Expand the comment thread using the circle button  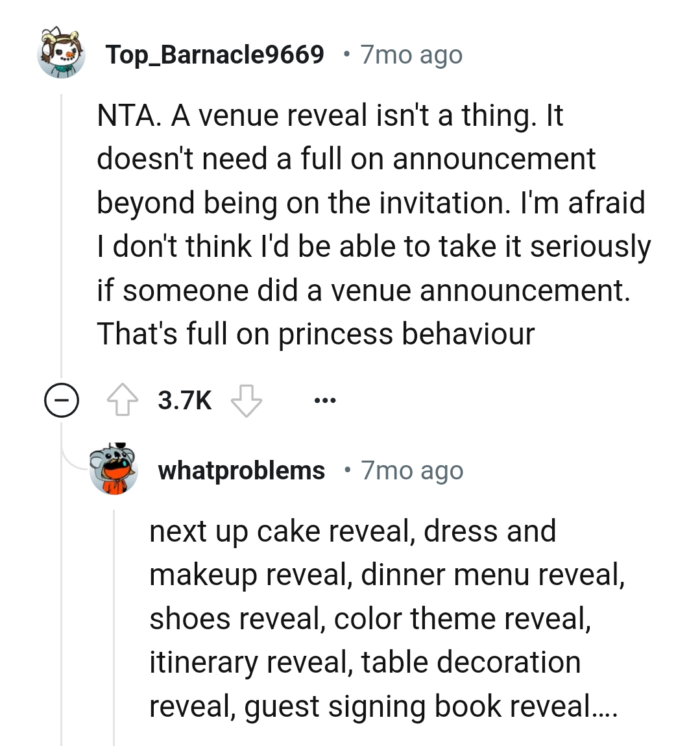(62, 400)
